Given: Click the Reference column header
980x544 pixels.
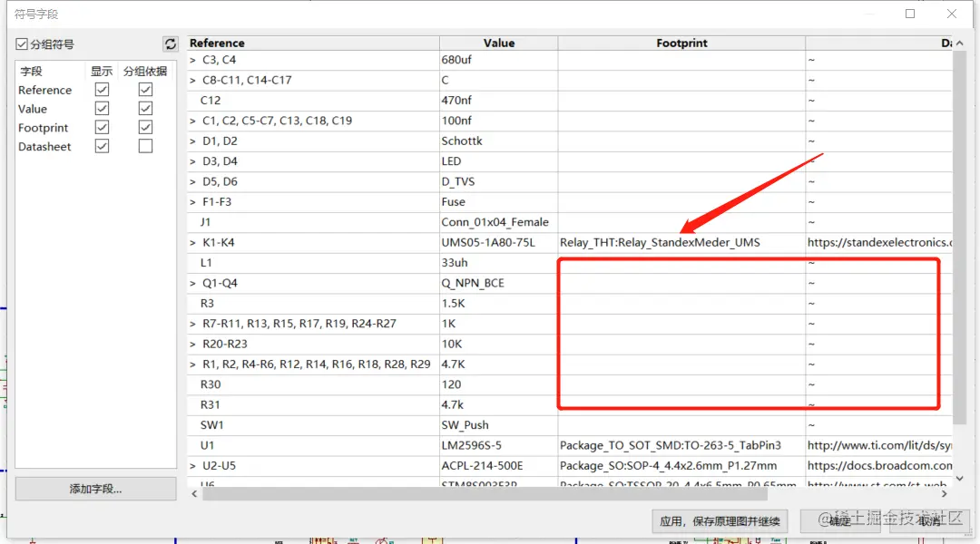Looking at the screenshot, I should coord(313,44).
